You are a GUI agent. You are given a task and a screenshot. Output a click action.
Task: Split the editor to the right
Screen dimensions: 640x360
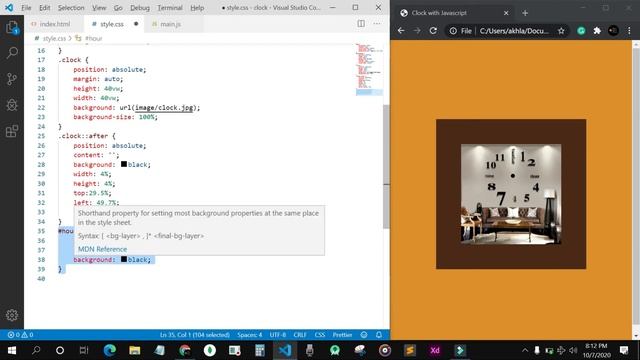361,24
